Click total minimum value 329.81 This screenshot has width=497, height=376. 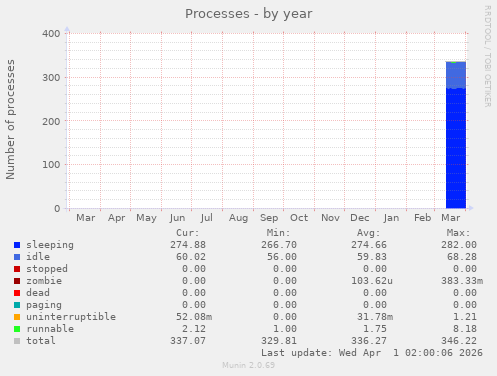[x=279, y=341]
